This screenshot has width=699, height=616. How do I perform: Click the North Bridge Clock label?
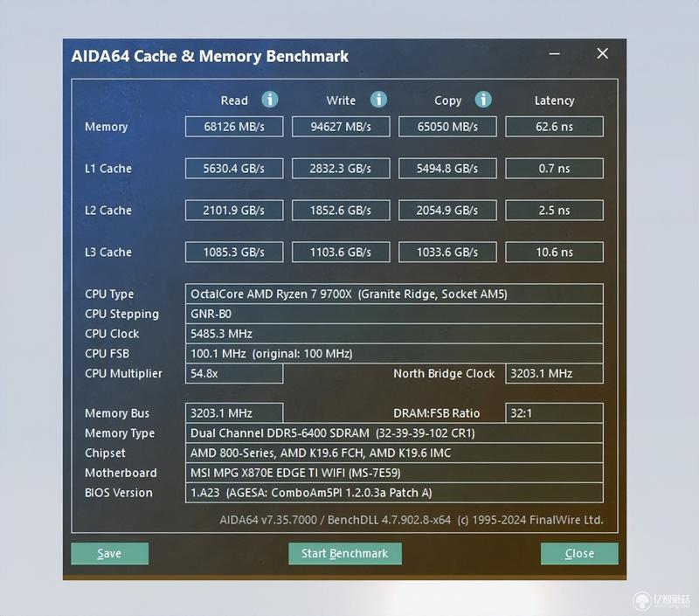coord(444,373)
